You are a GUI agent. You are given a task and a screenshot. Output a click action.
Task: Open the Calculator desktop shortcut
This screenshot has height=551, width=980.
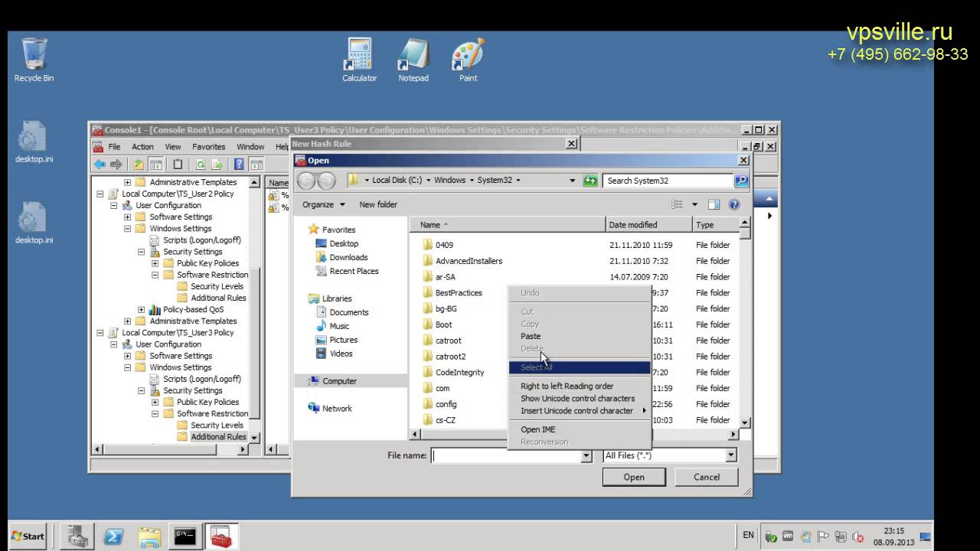359,60
